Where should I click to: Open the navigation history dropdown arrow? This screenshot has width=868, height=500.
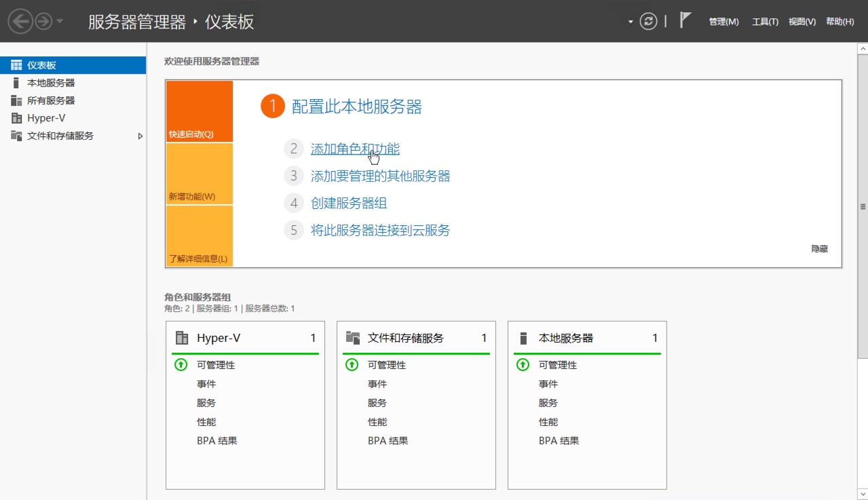[60, 22]
